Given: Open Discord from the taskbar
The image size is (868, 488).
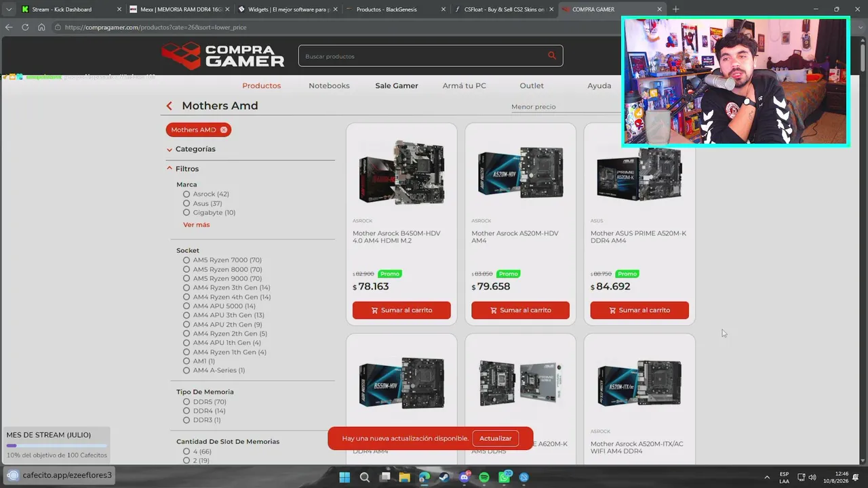Looking at the screenshot, I should pyautogui.click(x=465, y=477).
